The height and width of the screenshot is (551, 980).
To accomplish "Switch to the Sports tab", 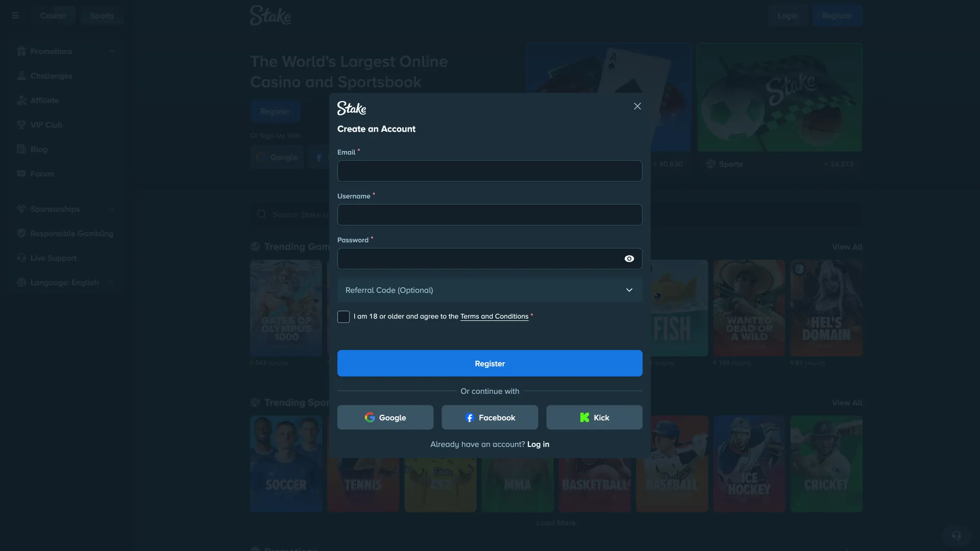I will [102, 15].
